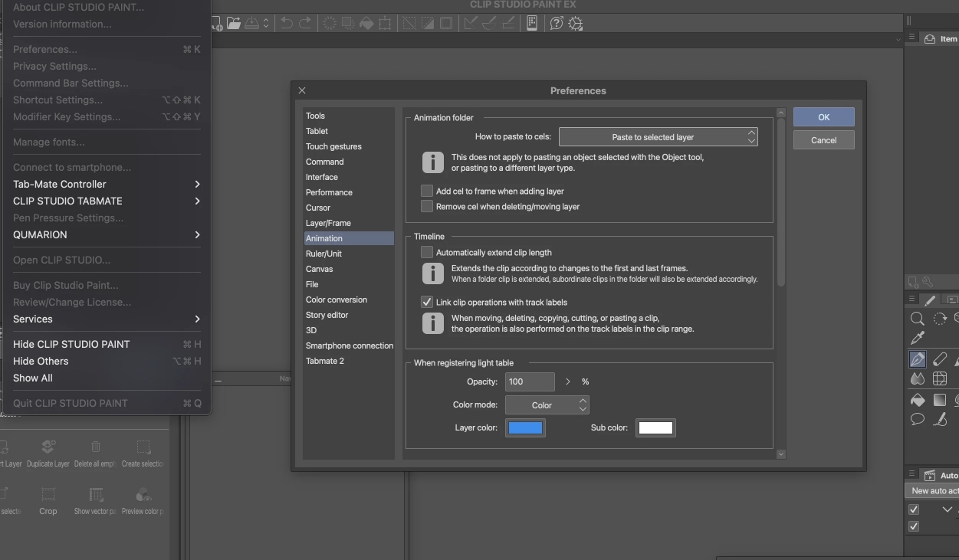Screen dimensions: 959x560
Task: Click OK in Preferences dialog
Action: (823, 117)
